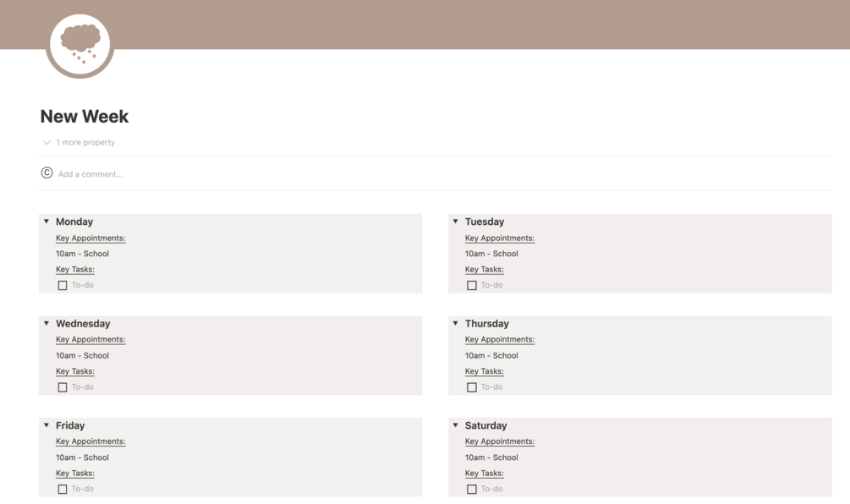Click the Thursday heading
The height and width of the screenshot is (504, 850).
(x=487, y=324)
